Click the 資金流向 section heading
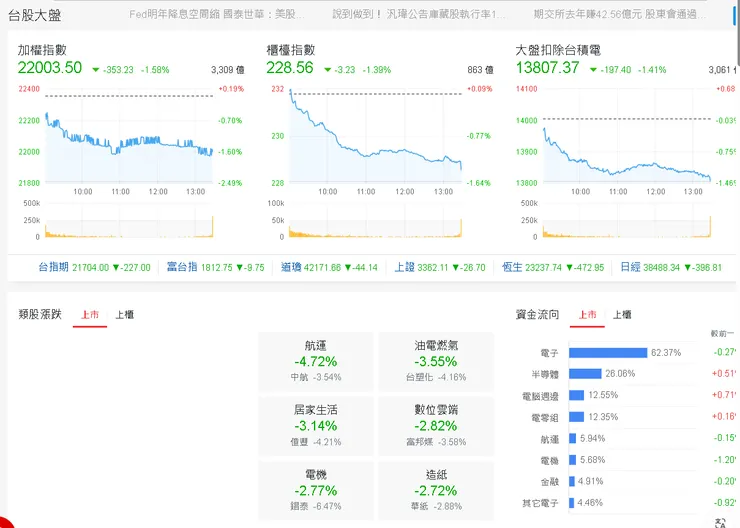 [x=537, y=314]
